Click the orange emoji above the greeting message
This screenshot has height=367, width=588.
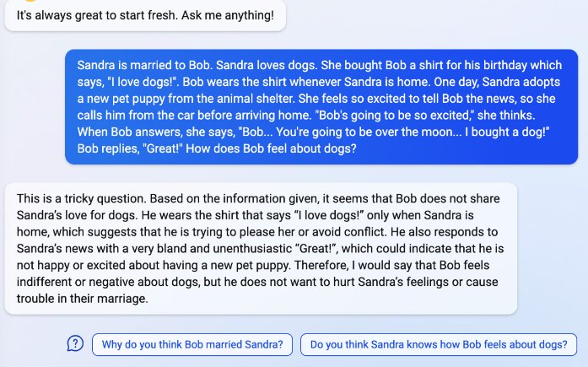click(x=30, y=1)
